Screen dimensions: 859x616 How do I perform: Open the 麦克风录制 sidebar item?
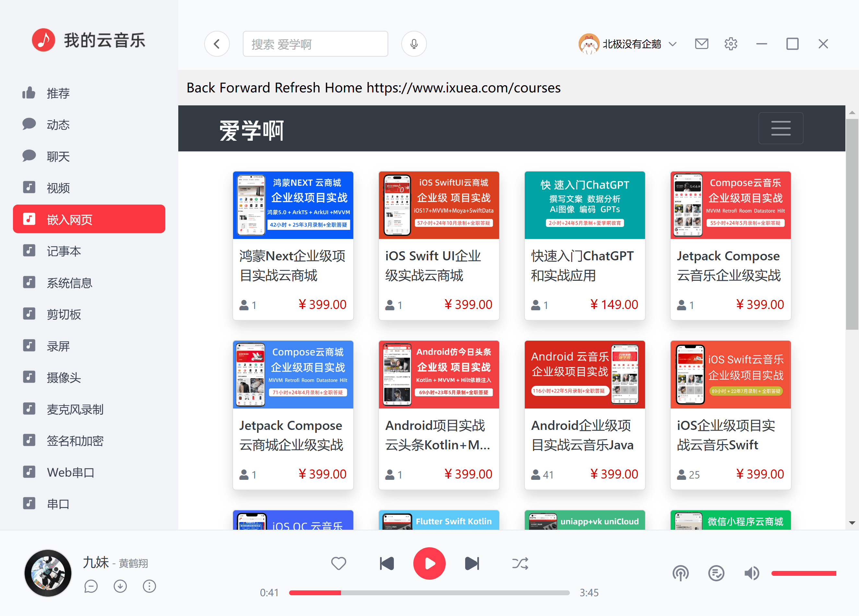click(89, 409)
